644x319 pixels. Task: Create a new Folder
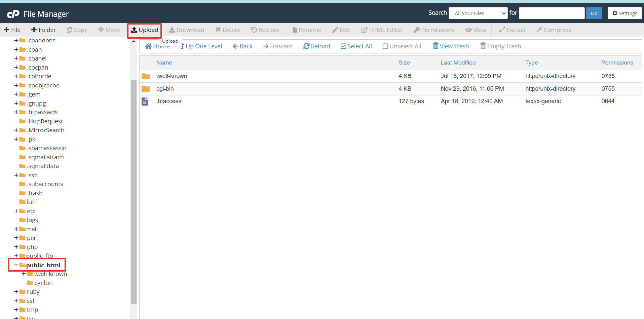(x=43, y=30)
